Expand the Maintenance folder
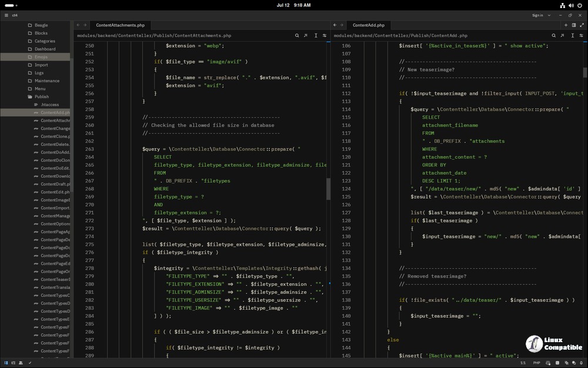Viewport: 588px width, 368px height. click(47, 81)
